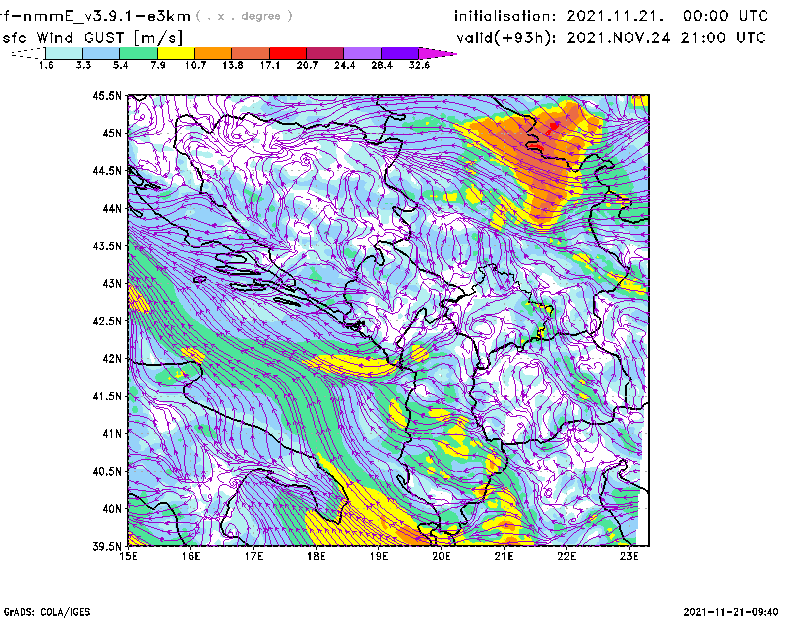Click the violet 28.4–32.6 legend swatch
800x618 pixels.
(399, 53)
